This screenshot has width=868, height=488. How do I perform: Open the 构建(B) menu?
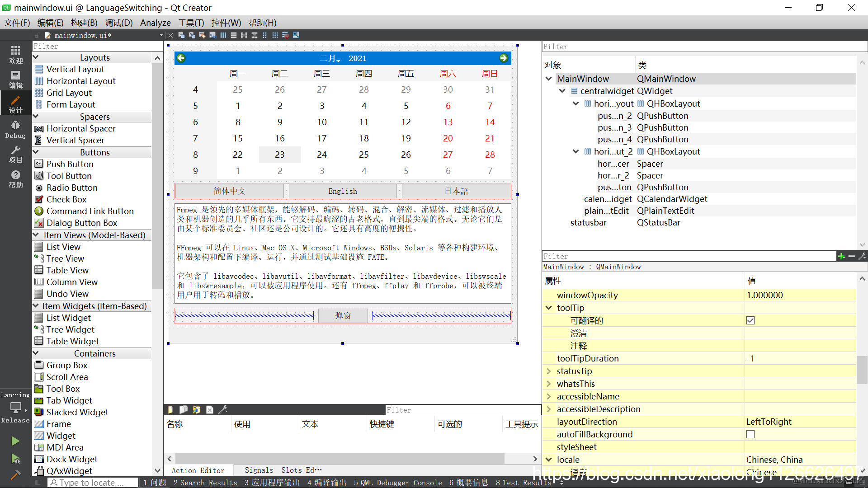click(84, 23)
